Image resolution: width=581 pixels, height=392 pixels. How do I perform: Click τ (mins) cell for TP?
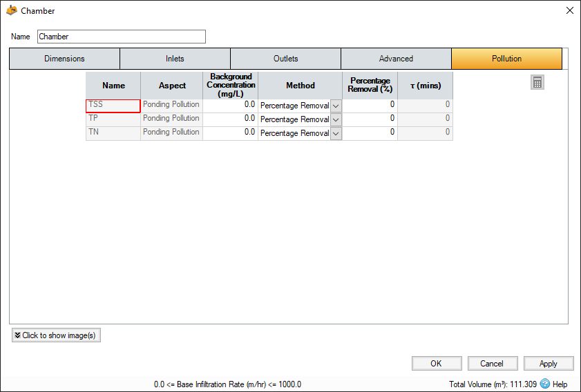click(425, 119)
